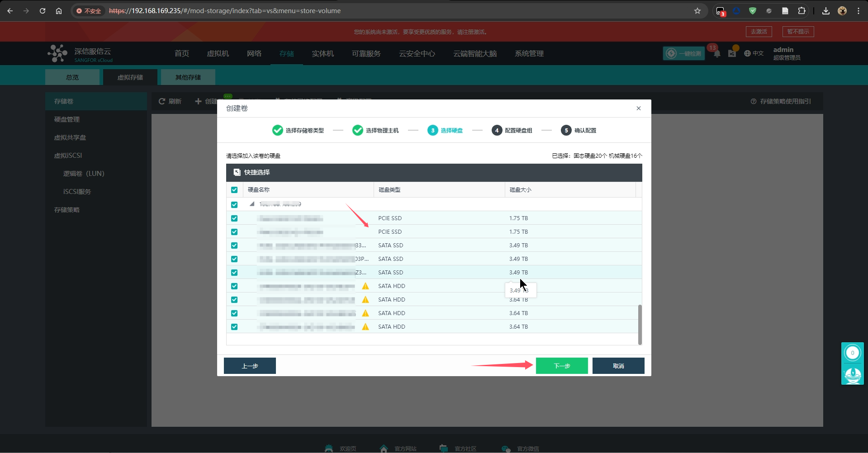Image resolution: width=868 pixels, height=453 pixels.
Task: Open the task inbox icon beside bell
Action: tap(732, 53)
